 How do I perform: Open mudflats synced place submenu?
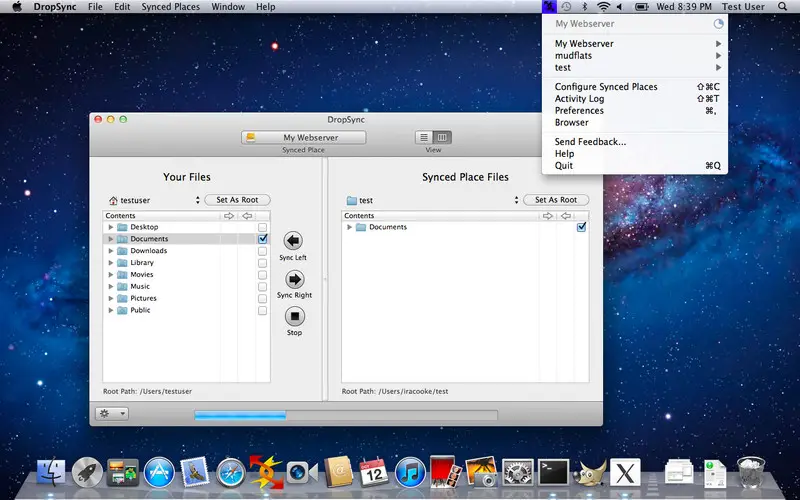635,56
